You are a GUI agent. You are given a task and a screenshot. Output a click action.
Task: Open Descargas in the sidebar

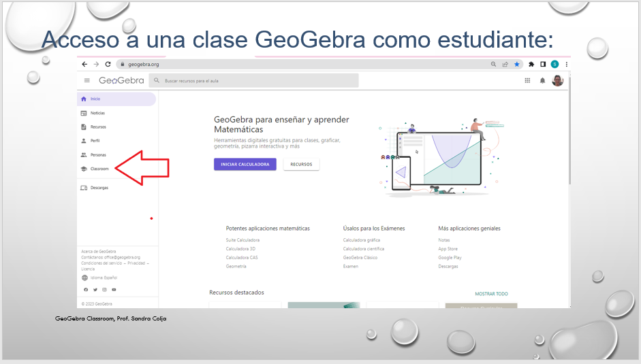pyautogui.click(x=117, y=188)
